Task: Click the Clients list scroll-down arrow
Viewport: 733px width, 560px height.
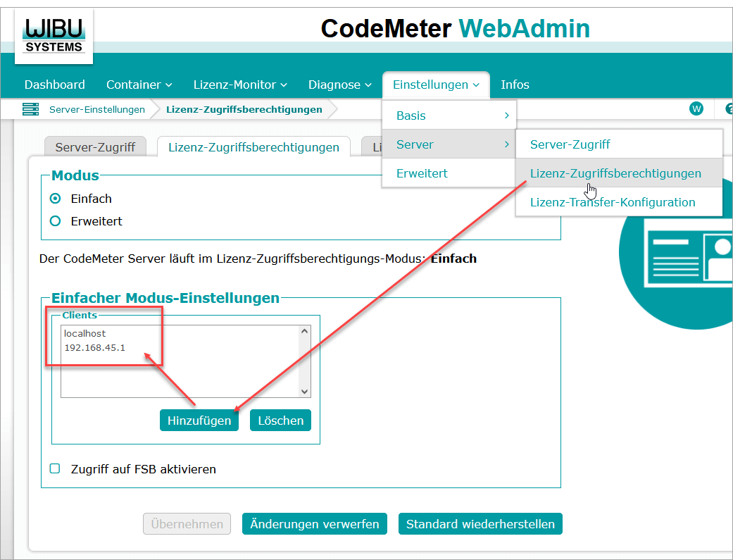Action: pos(304,391)
